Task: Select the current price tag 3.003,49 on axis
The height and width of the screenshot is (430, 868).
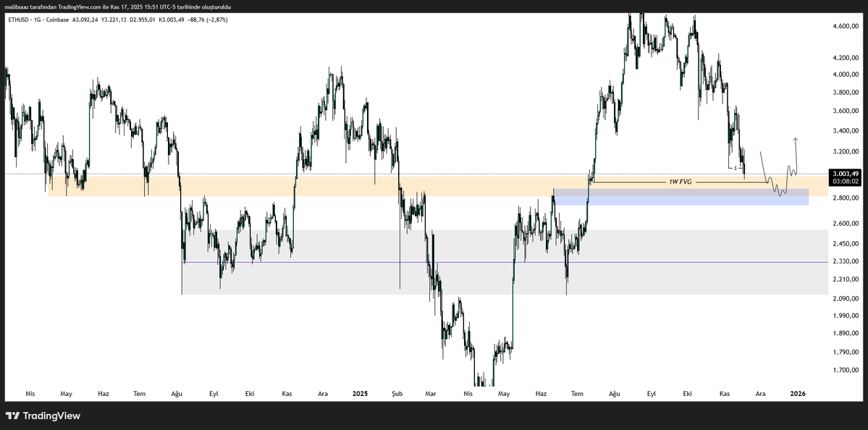Action: [846, 173]
